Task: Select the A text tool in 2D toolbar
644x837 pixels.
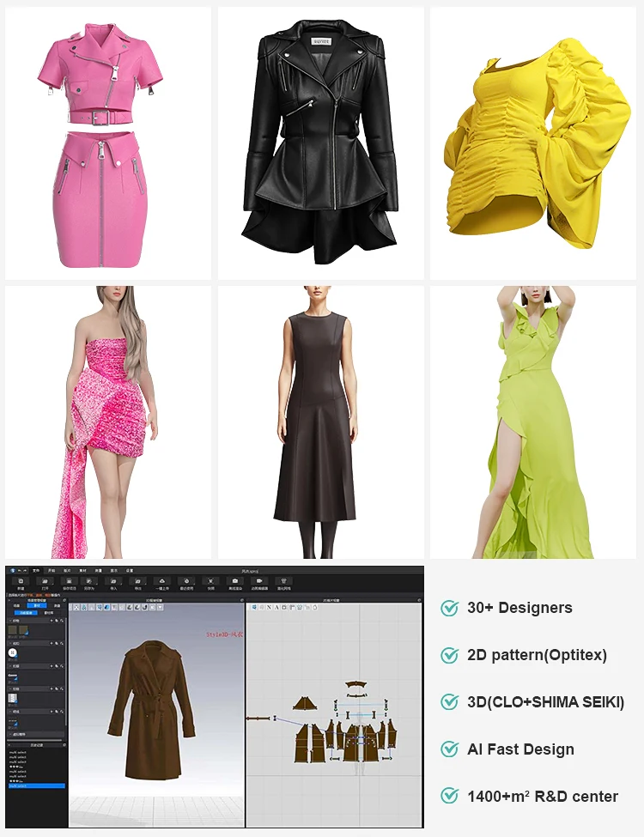Action: click(276, 607)
